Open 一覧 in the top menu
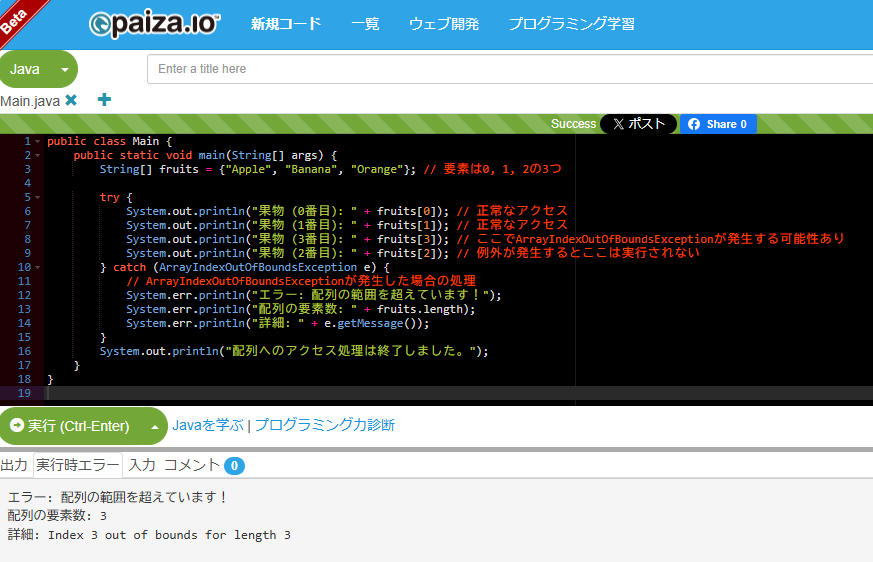Viewport: 873px width, 562px height. (365, 24)
